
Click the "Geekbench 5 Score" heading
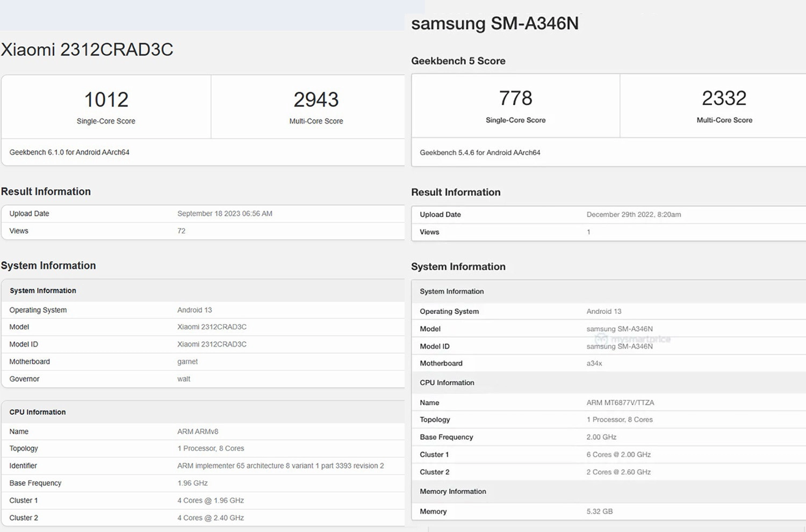tap(458, 61)
